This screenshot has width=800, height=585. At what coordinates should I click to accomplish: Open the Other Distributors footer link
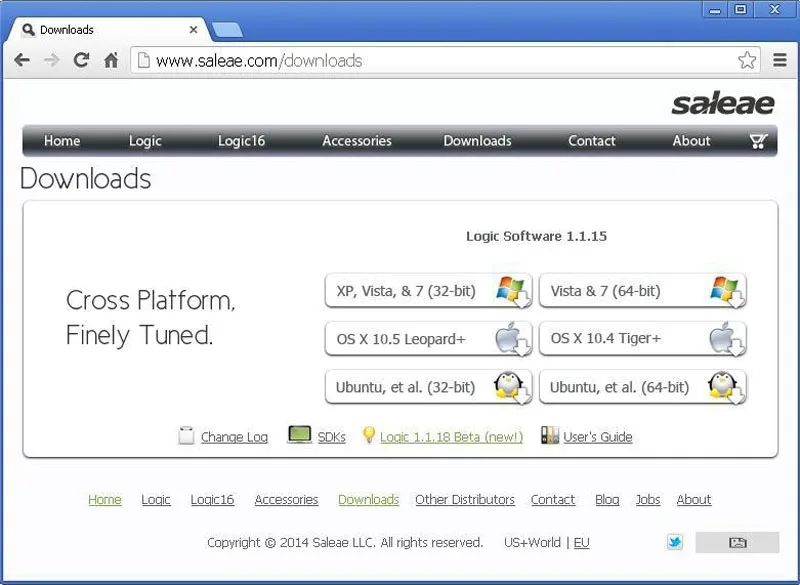[465, 499]
